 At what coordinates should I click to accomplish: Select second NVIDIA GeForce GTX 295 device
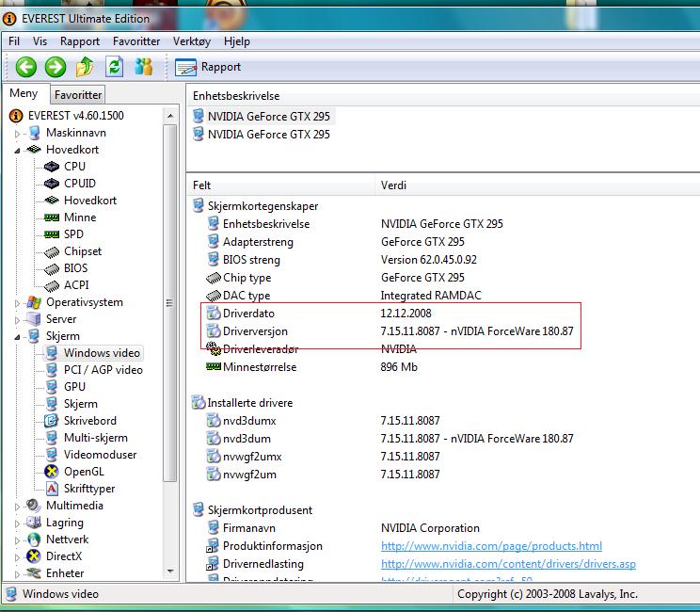pyautogui.click(x=268, y=135)
